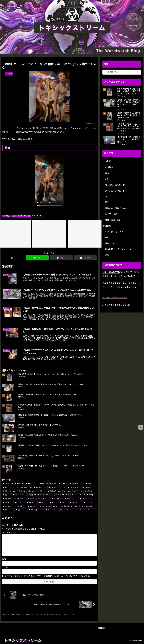Copy the post link with コピー
The image size is (144, 644).
tap(61, 258)
